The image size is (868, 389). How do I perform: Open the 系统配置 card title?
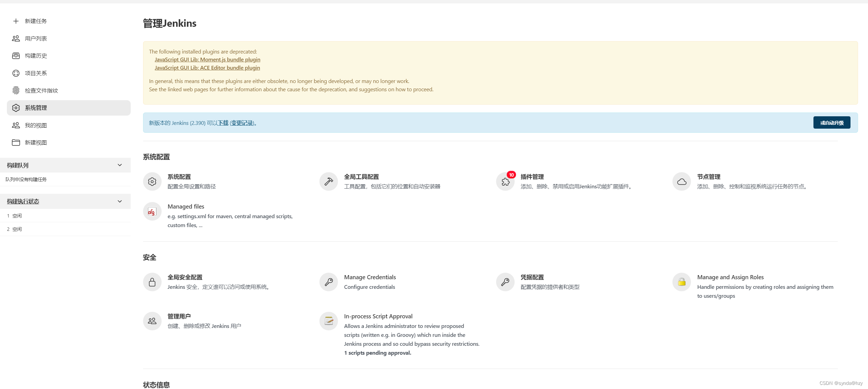[x=179, y=177]
